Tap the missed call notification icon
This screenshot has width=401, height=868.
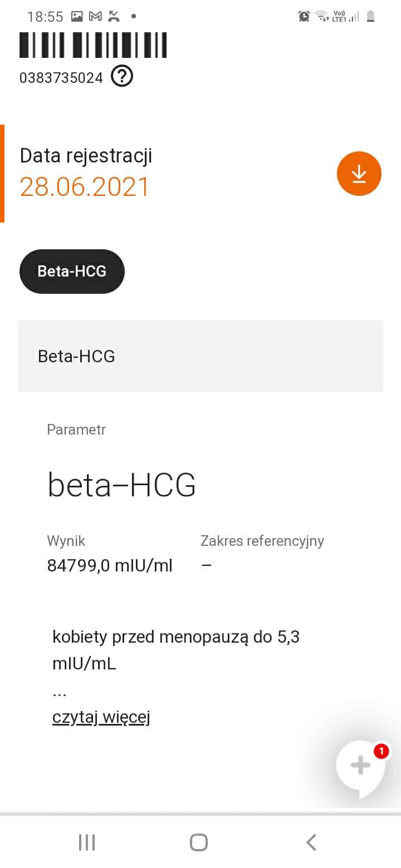[x=114, y=16]
